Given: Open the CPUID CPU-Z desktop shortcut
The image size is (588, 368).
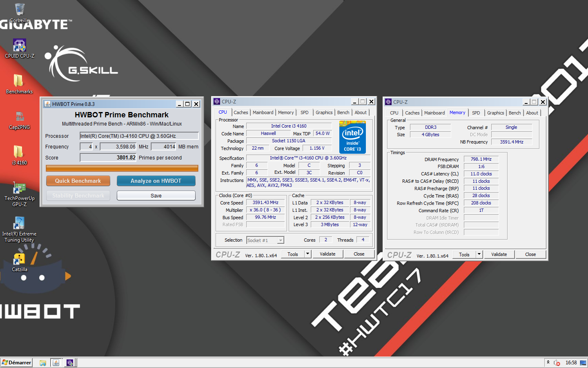Looking at the screenshot, I should 19,49.
